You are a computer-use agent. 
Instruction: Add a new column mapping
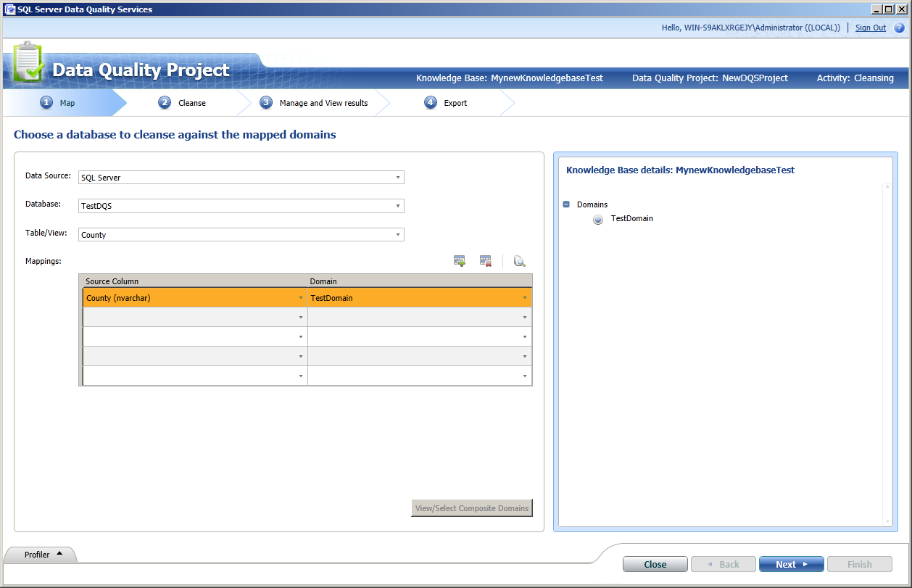point(460,260)
